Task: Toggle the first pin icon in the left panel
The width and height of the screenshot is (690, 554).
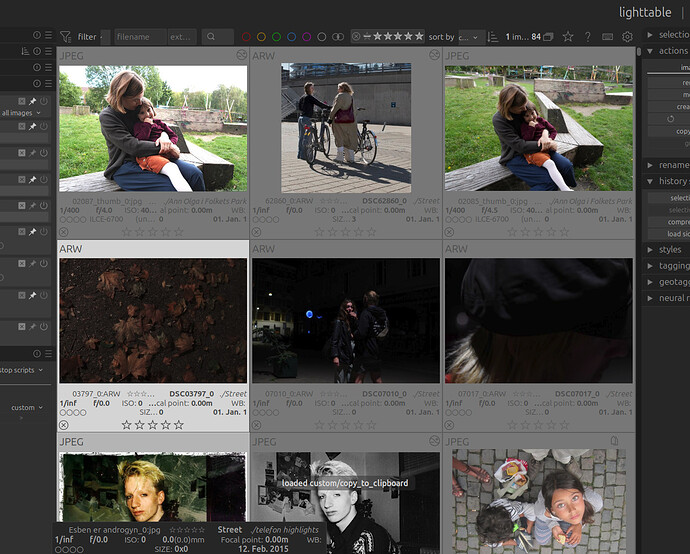Action: pos(33,101)
